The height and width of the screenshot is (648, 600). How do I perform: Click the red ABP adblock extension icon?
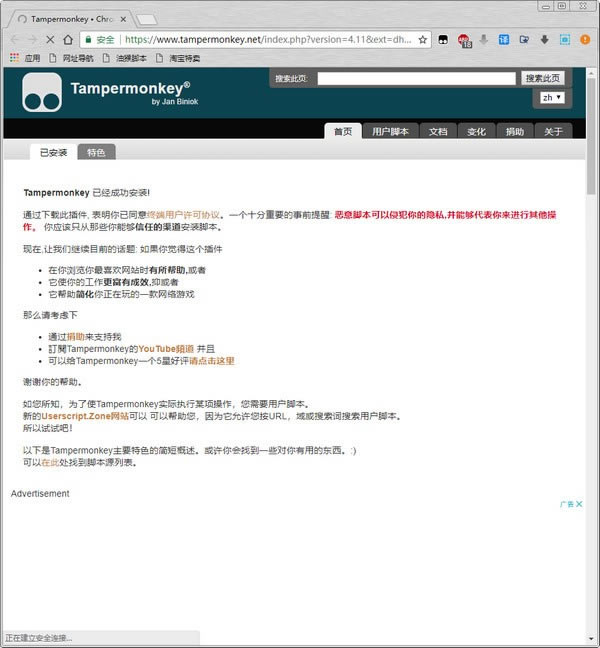pyautogui.click(x=465, y=40)
